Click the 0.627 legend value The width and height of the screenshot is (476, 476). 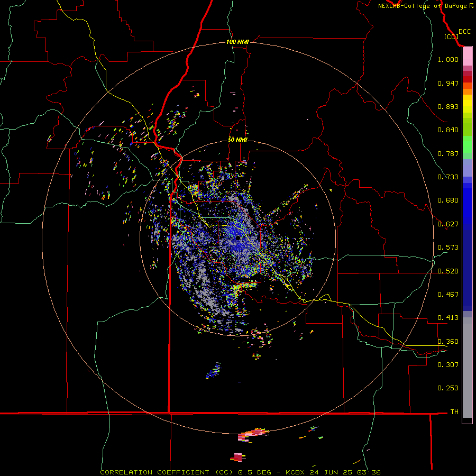click(448, 224)
